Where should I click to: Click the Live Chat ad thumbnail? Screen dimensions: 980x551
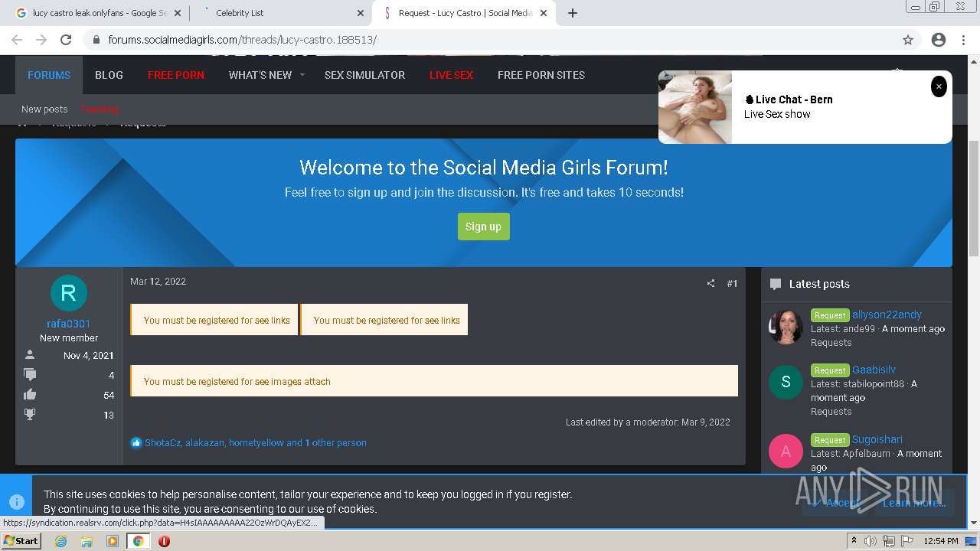695,107
